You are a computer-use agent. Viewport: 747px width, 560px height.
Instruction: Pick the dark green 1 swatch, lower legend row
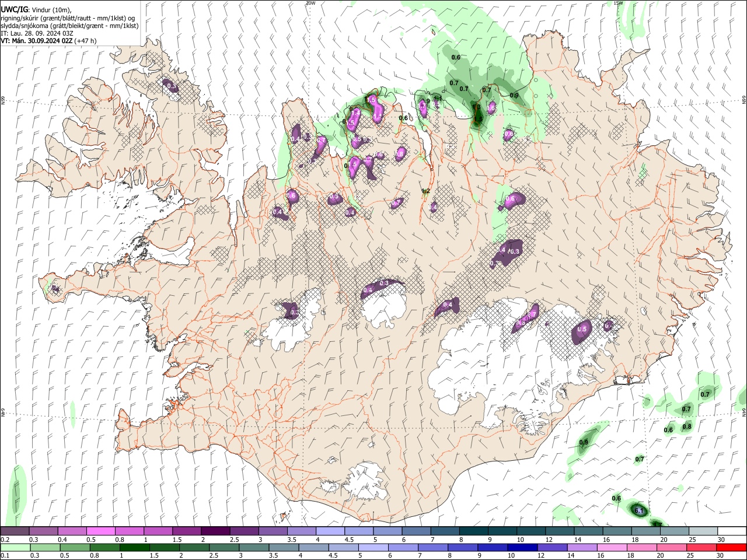click(x=134, y=547)
